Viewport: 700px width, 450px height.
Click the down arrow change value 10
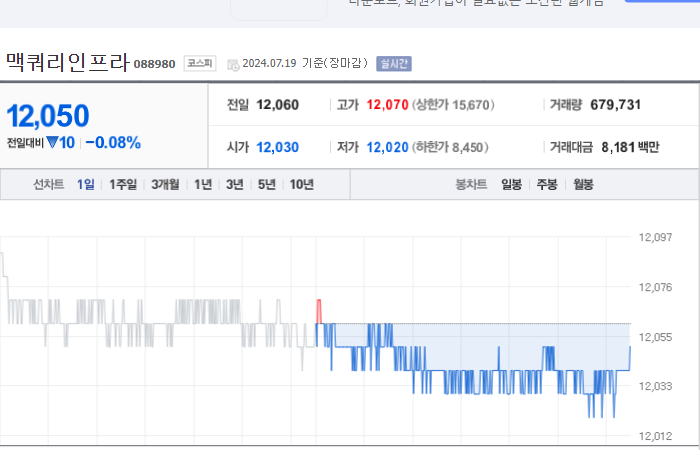click(x=61, y=143)
